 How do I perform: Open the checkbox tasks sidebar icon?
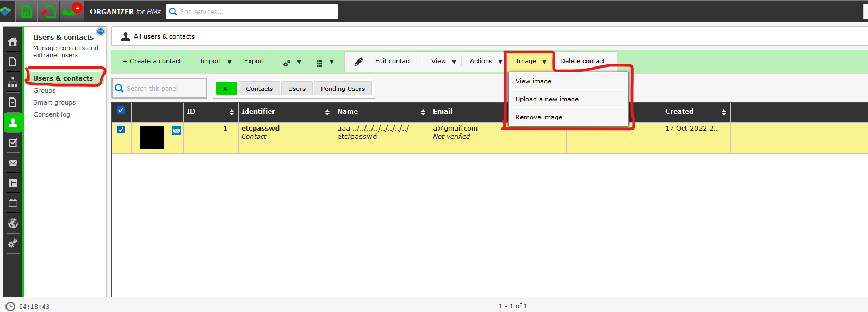click(13, 143)
